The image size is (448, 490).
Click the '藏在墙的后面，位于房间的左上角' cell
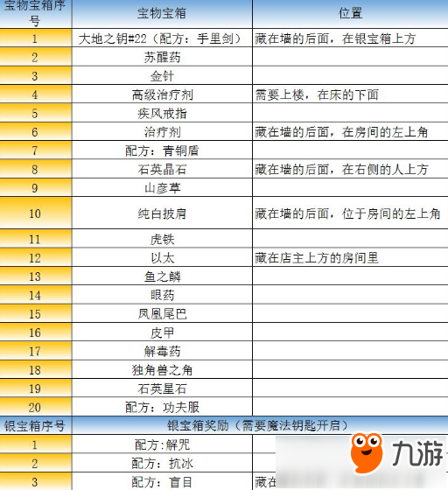coord(350,213)
